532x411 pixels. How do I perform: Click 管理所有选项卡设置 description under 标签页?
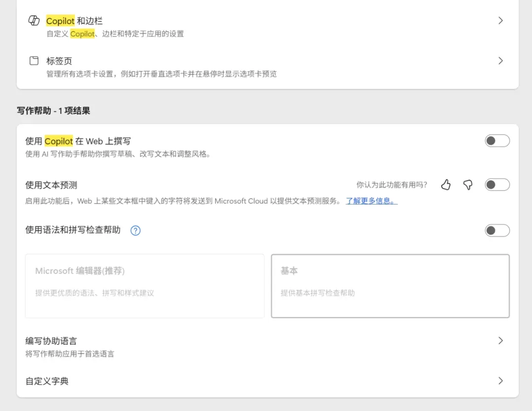click(162, 73)
